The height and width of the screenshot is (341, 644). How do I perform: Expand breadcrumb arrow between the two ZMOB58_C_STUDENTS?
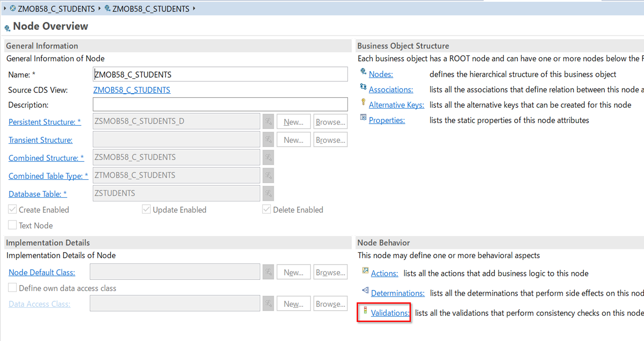pyautogui.click(x=101, y=8)
